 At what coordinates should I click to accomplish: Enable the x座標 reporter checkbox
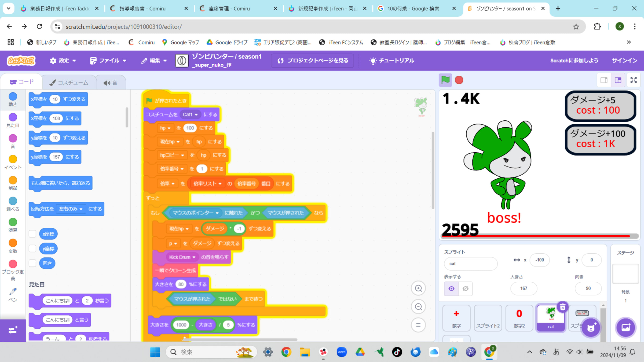coord(32,234)
